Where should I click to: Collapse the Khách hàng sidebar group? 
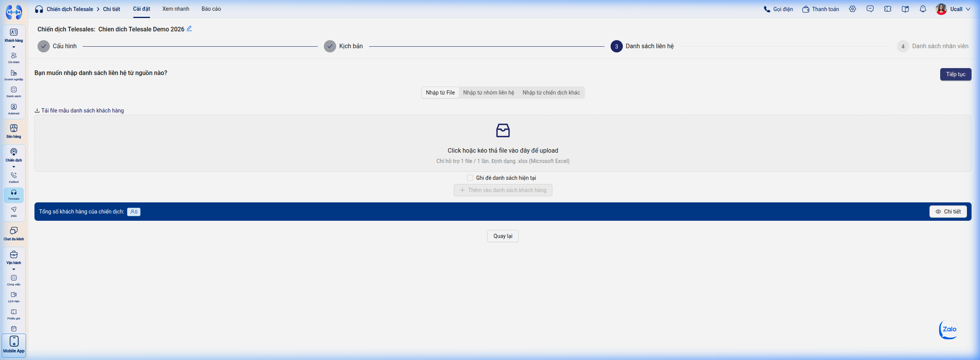click(14, 47)
